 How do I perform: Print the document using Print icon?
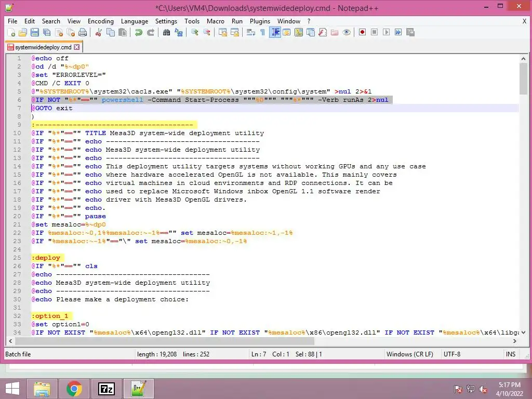[x=83, y=32]
